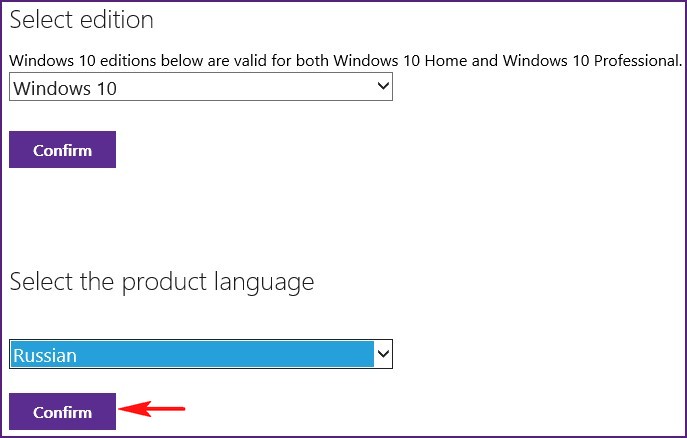
Task: Click the blue highlighted area of language box
Action: coord(192,354)
